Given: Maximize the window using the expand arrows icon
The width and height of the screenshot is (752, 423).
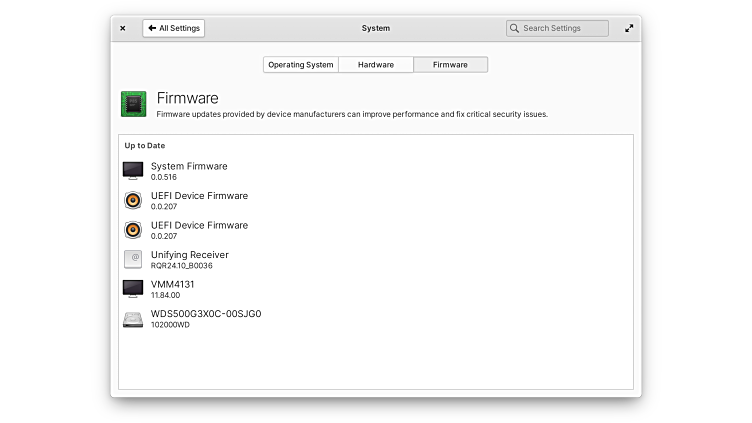Looking at the screenshot, I should 629,28.
